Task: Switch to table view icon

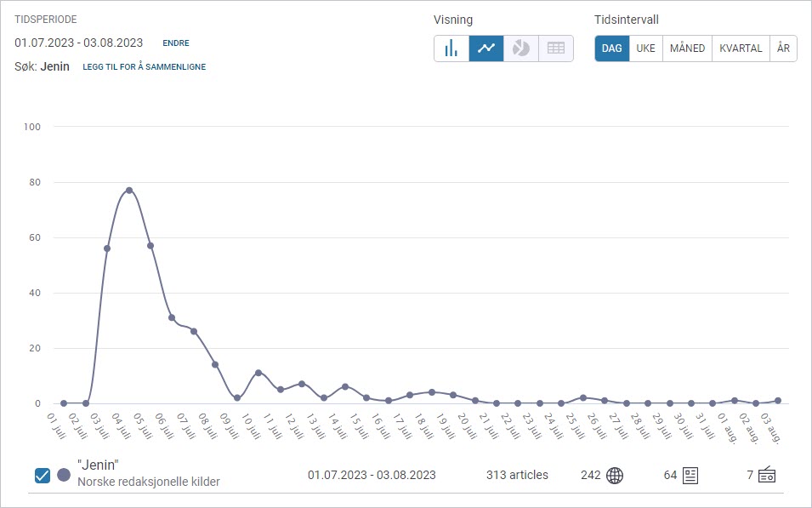Action: pyautogui.click(x=556, y=49)
